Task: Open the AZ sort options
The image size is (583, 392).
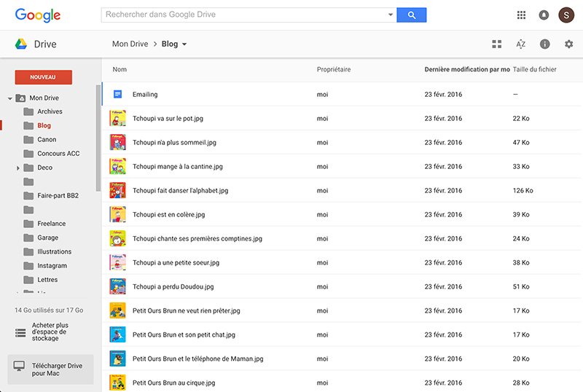Action: pyautogui.click(x=520, y=44)
